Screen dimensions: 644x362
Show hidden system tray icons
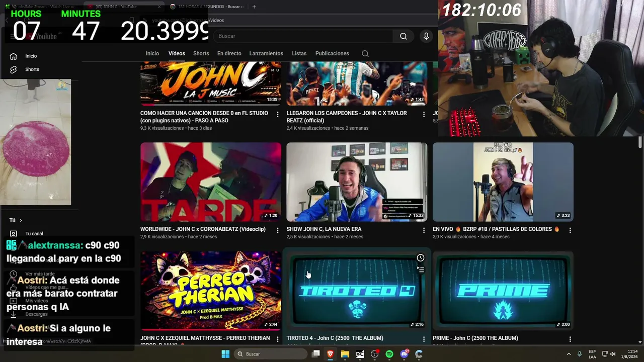pyautogui.click(x=569, y=354)
